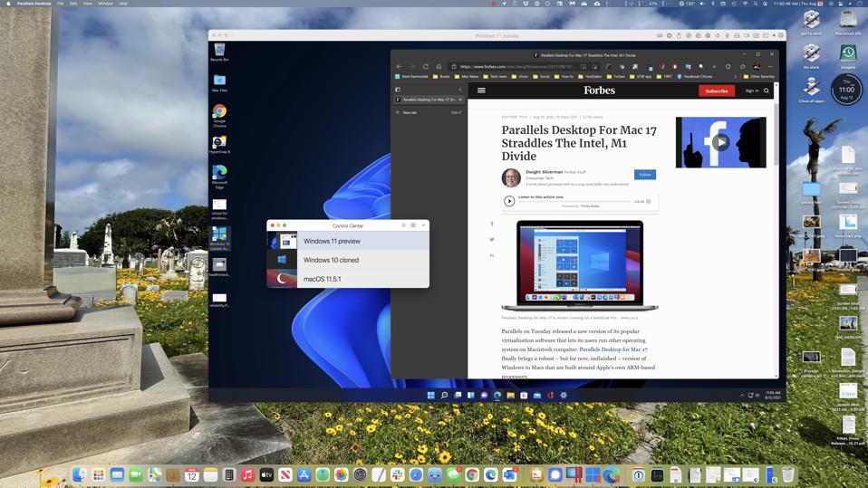This screenshot has height=488, width=868.
Task: Select Windows 10 cloned virtual machine
Action: click(331, 260)
